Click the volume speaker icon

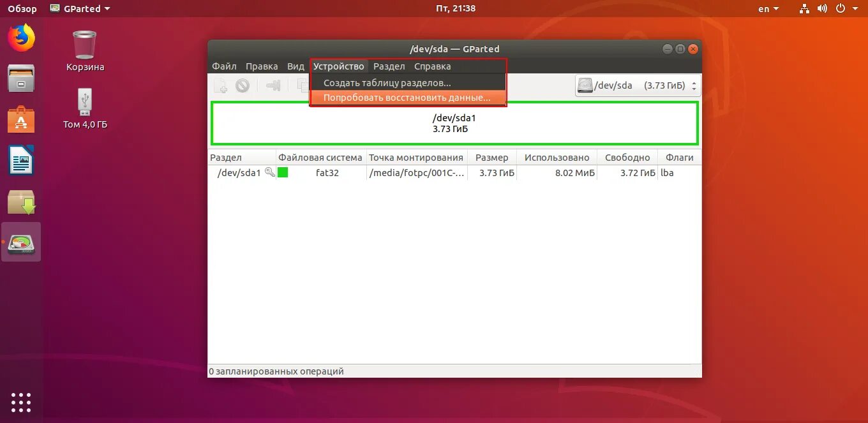(x=822, y=9)
